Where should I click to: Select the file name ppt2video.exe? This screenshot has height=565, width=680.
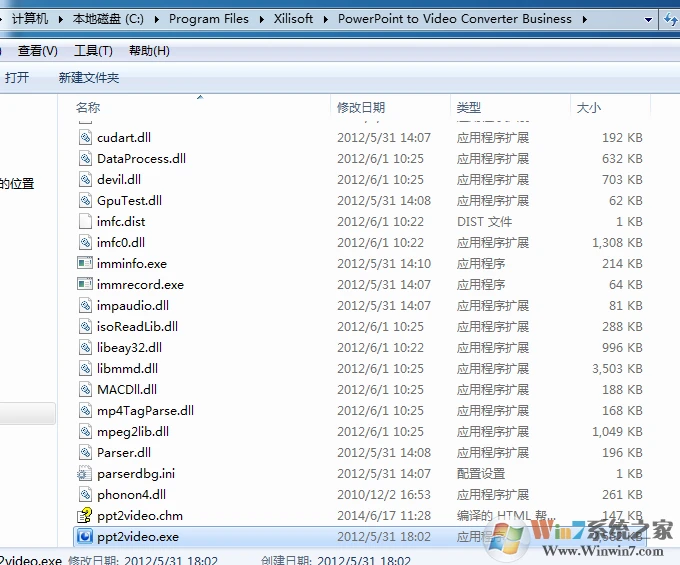[138, 537]
